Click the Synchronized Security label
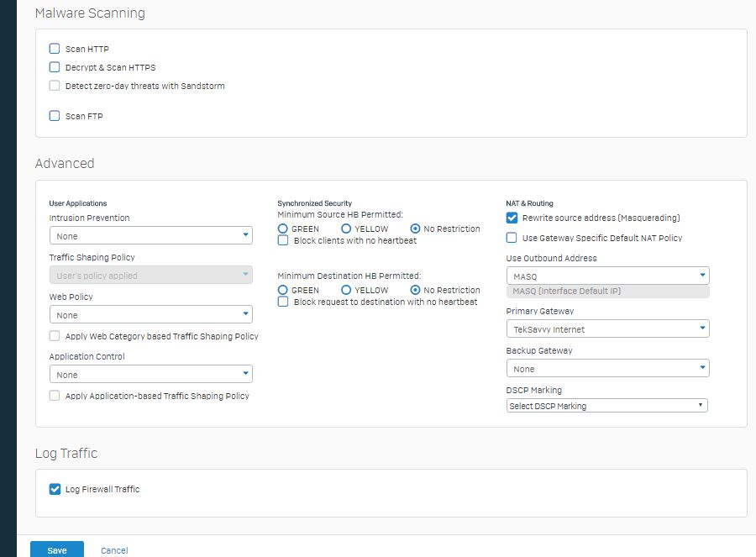This screenshot has height=557, width=756. click(315, 203)
